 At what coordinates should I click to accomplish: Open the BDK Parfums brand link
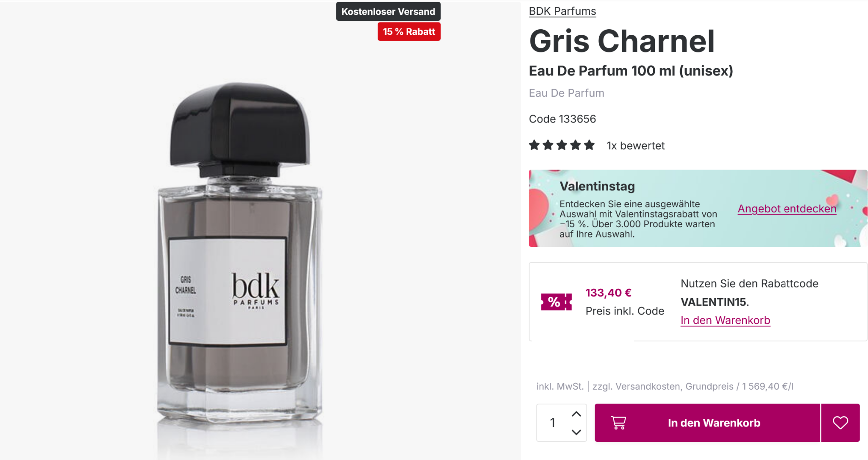click(562, 11)
